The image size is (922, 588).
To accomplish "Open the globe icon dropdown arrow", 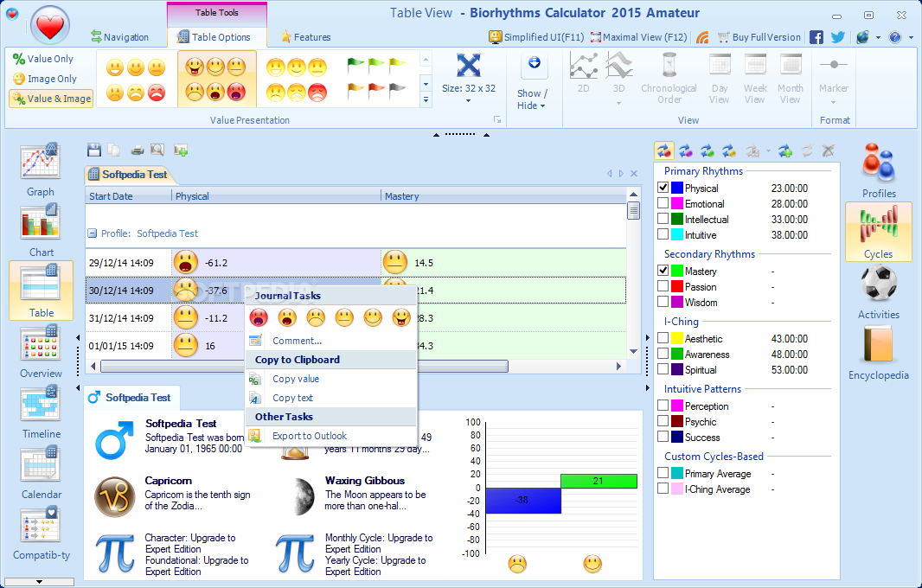I will point(878,37).
